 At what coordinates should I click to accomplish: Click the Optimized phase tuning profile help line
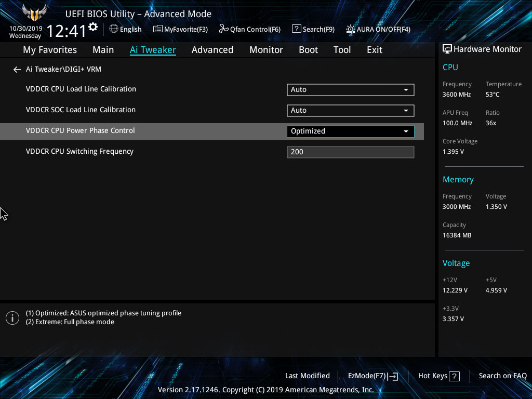[103, 313]
